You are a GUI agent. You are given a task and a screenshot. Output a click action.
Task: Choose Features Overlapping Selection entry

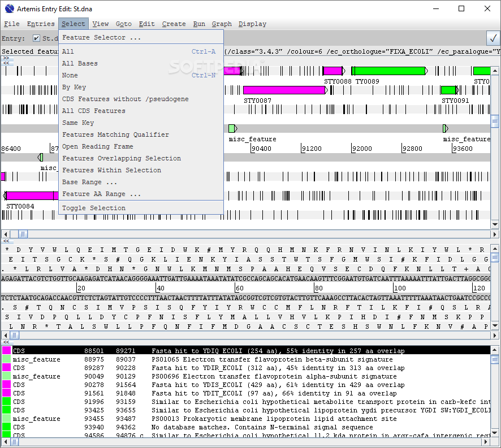point(141,158)
